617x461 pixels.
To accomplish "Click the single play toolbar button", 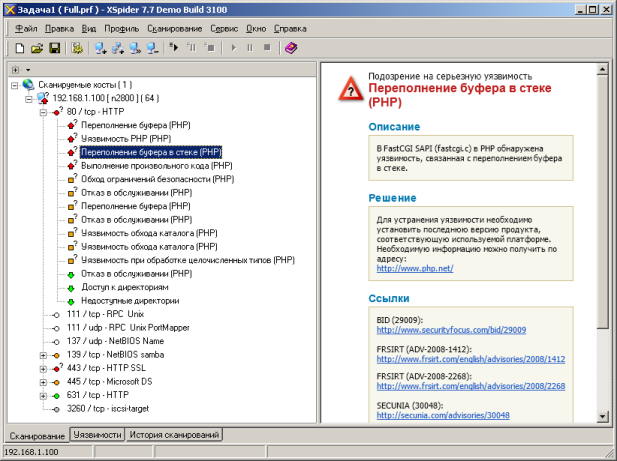I will point(234,48).
